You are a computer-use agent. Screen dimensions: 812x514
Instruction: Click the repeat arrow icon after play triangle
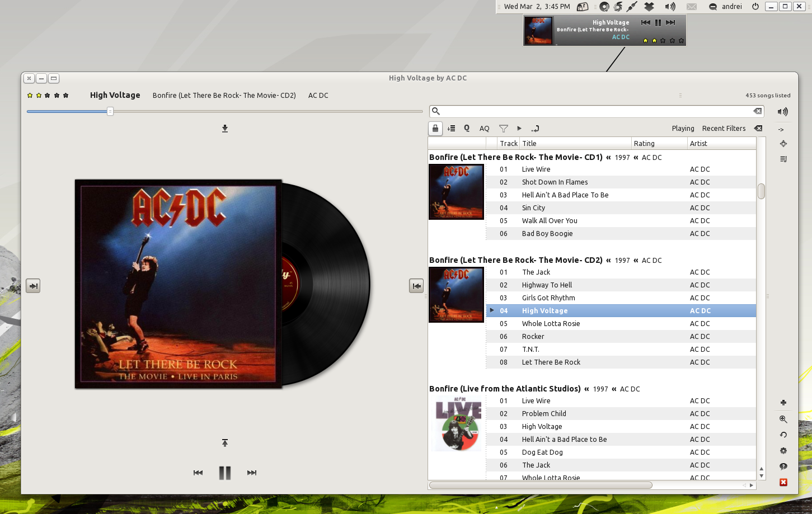[x=535, y=129]
